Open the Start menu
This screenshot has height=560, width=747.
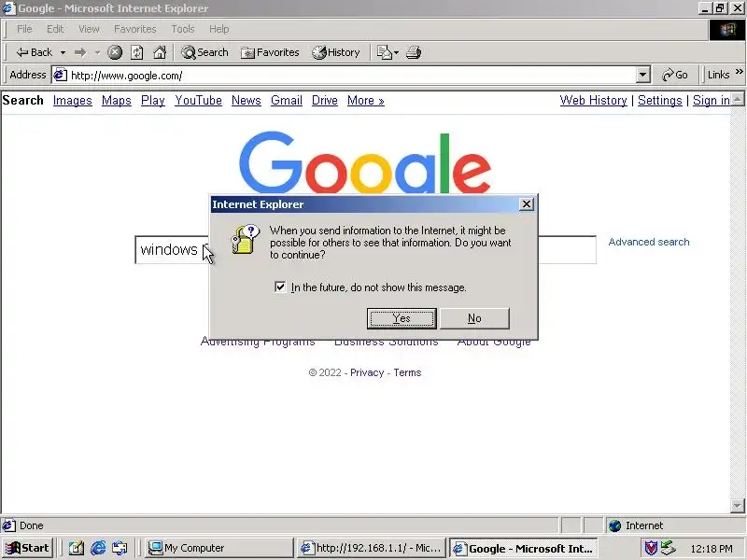(x=27, y=548)
